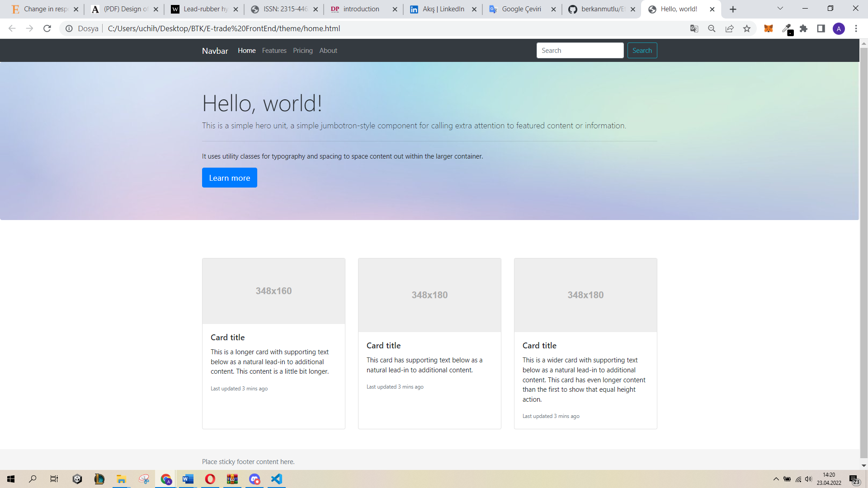Open File Explorer from taskbar

121,479
